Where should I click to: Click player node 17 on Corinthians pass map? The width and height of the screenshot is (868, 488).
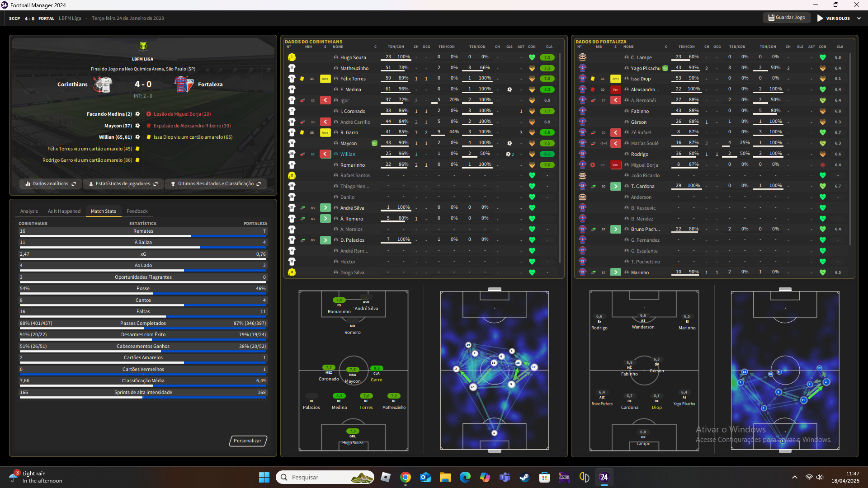pyautogui.click(x=533, y=367)
